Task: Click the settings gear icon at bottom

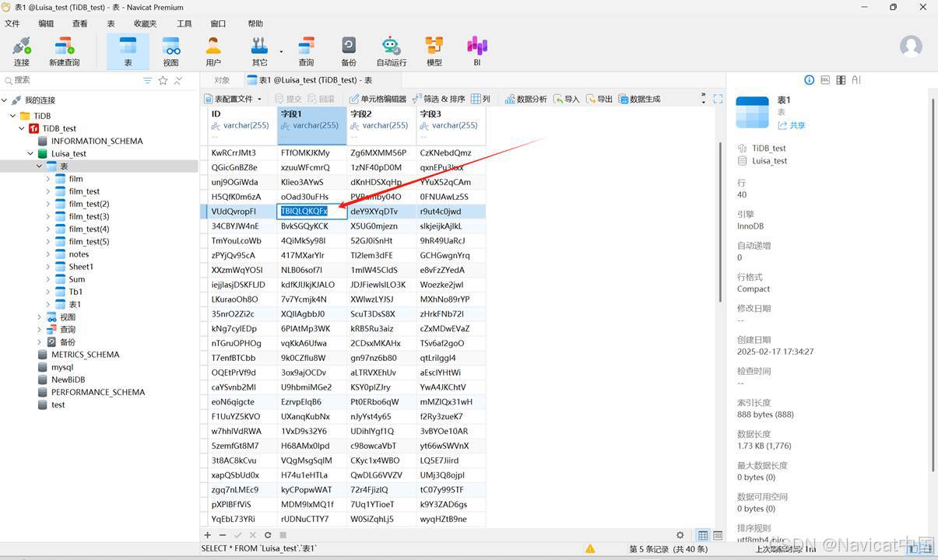Action: (x=680, y=535)
